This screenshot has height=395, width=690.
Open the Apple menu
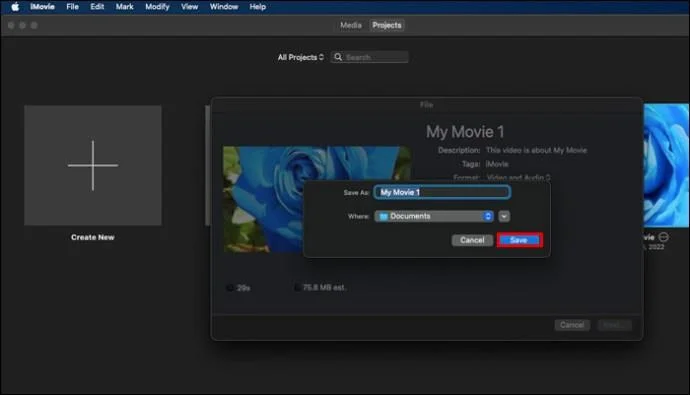(x=15, y=7)
